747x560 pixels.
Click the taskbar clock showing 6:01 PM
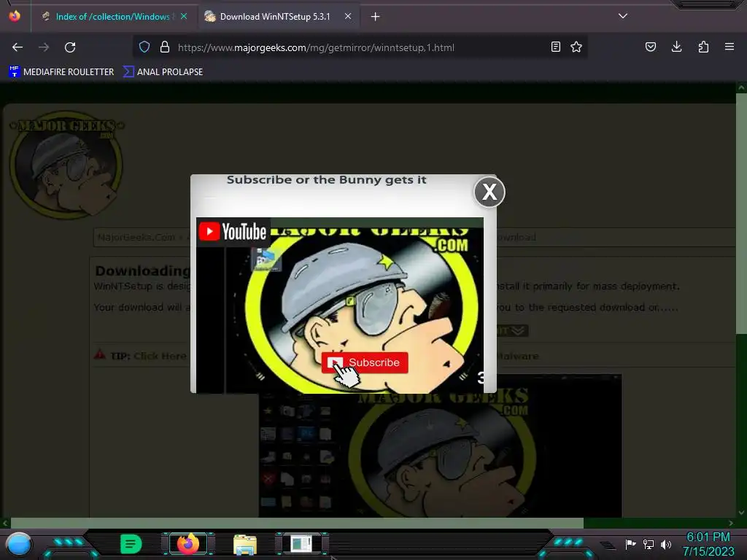708,544
